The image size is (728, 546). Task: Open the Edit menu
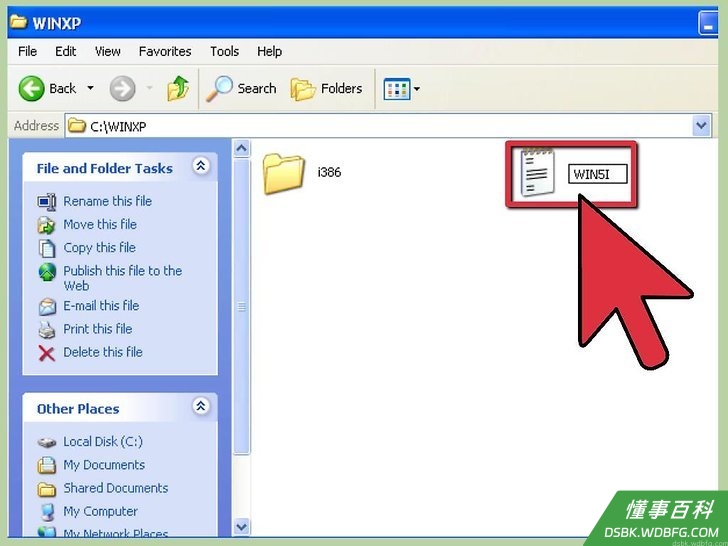click(x=65, y=51)
